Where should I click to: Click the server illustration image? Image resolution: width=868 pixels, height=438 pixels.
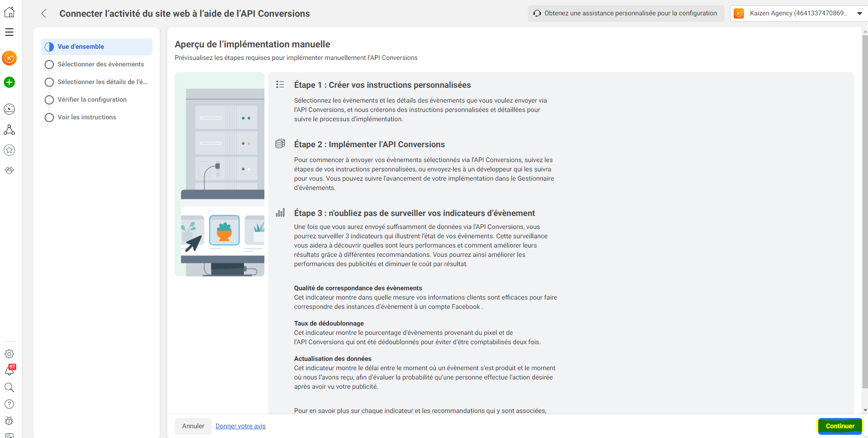[219, 174]
